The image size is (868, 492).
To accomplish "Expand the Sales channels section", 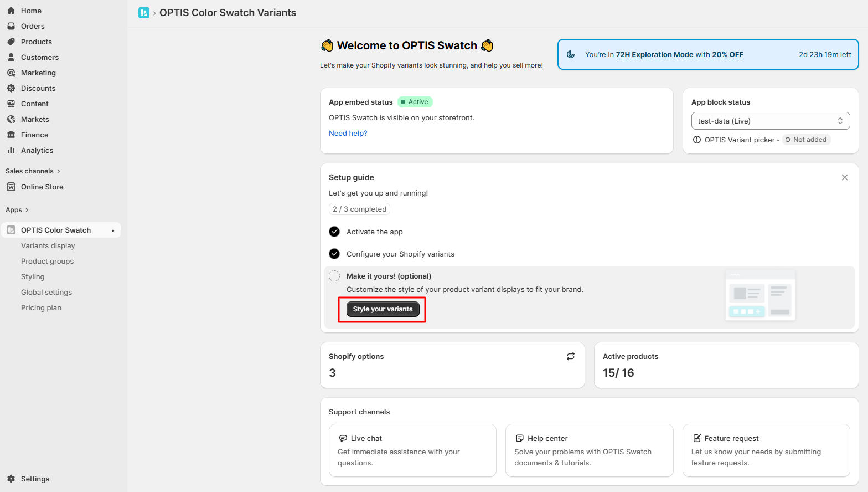I will (33, 171).
